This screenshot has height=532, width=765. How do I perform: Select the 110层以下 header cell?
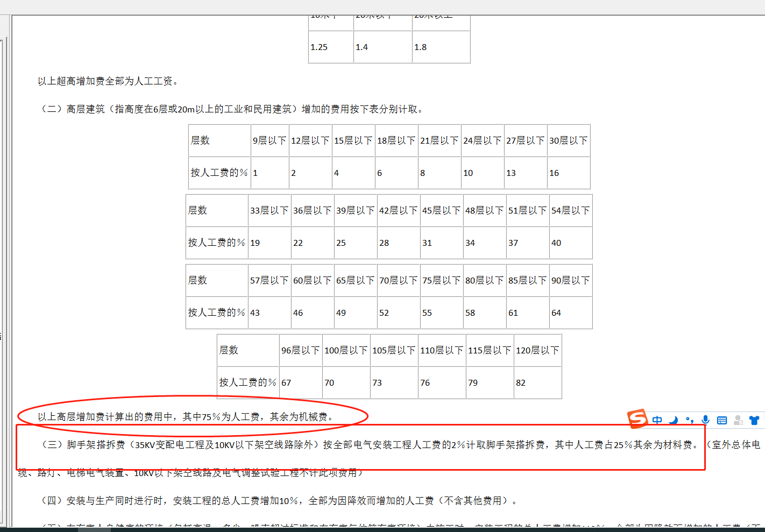[442, 350]
